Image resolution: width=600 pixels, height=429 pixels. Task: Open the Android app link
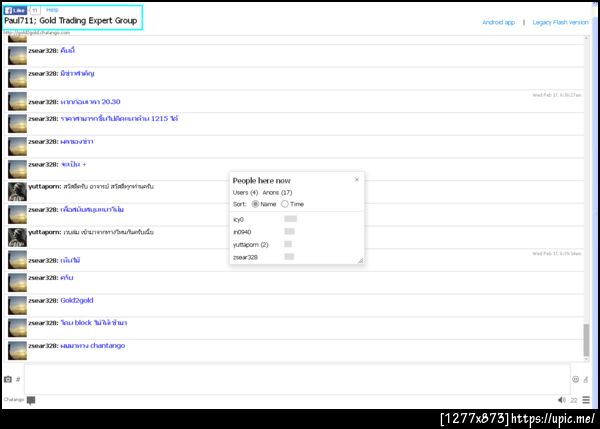498,22
